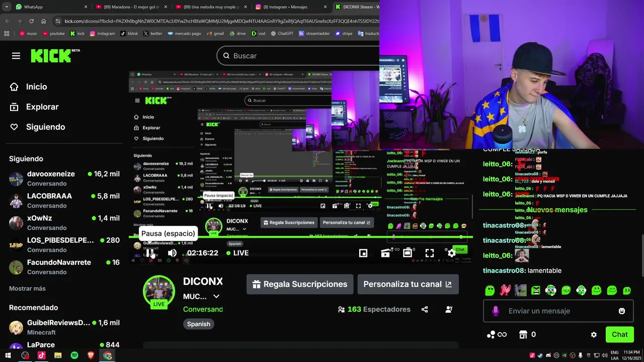Open LACOBRAAA channel in sidebar

(64, 201)
